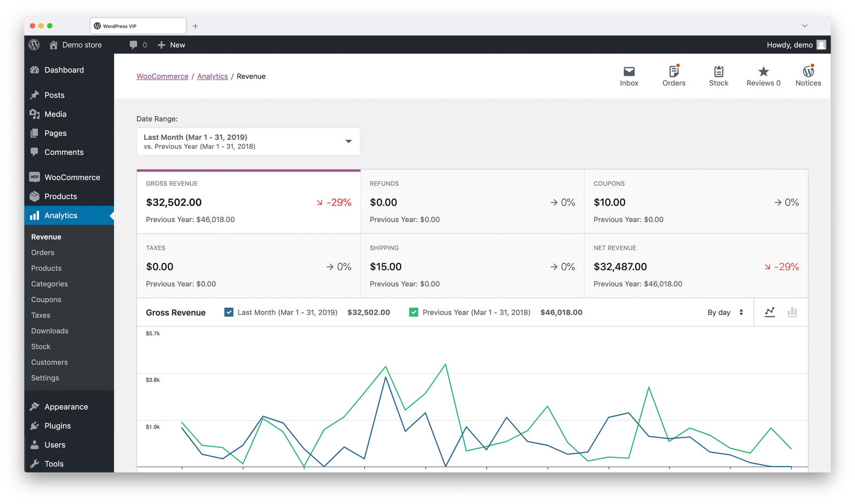This screenshot has height=504, width=855.
Task: Select the Refunds summary card
Action: 472,202
